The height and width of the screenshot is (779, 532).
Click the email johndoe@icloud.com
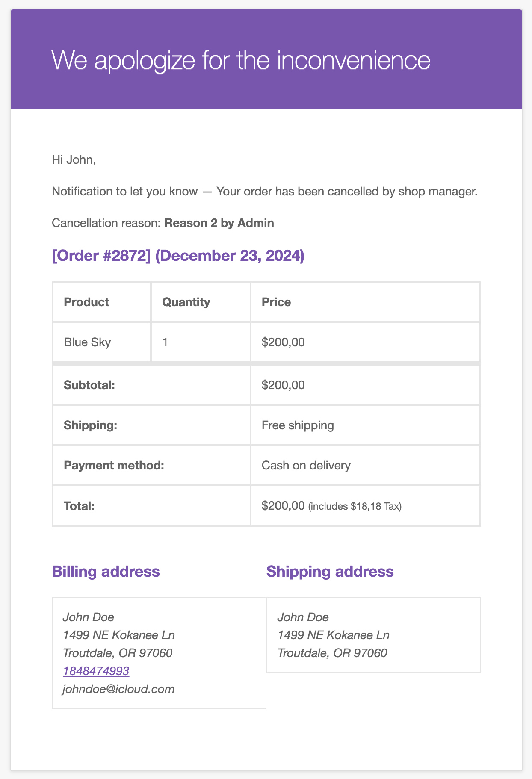click(x=119, y=689)
